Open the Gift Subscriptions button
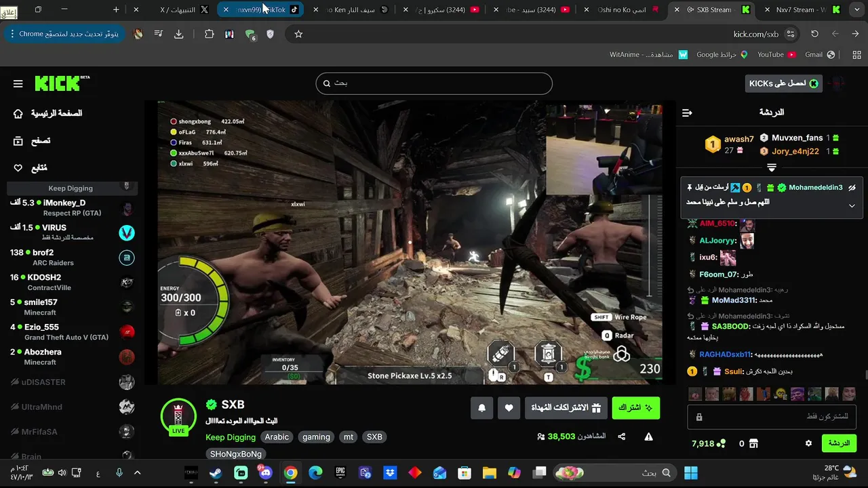The height and width of the screenshot is (488, 868). coord(566,408)
